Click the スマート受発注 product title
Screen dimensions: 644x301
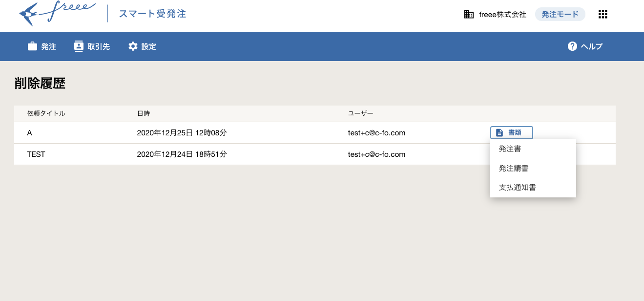pos(152,14)
